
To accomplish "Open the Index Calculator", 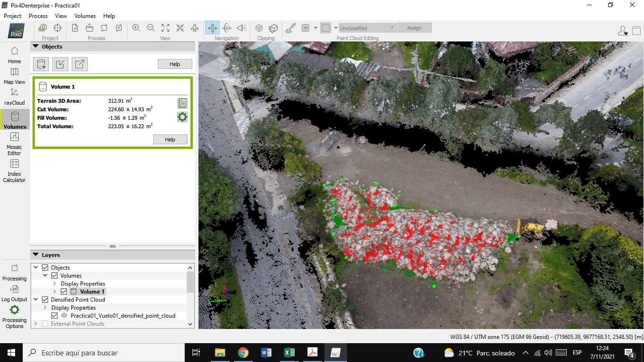I will click(15, 170).
